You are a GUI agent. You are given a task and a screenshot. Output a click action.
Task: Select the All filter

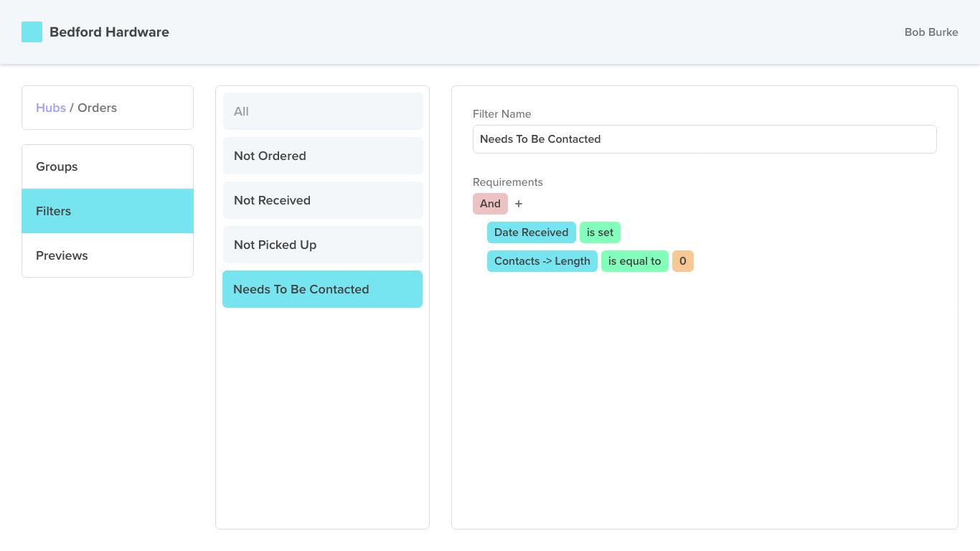(322, 111)
